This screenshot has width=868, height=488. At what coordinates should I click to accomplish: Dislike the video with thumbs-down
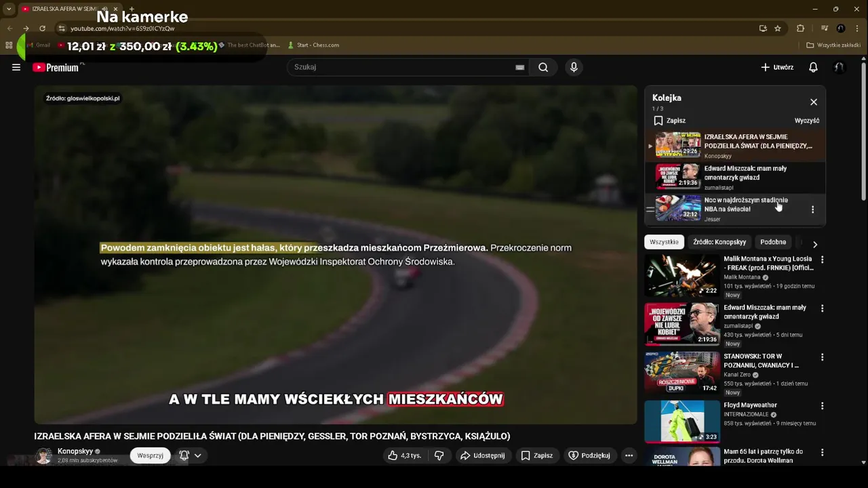pyautogui.click(x=439, y=455)
